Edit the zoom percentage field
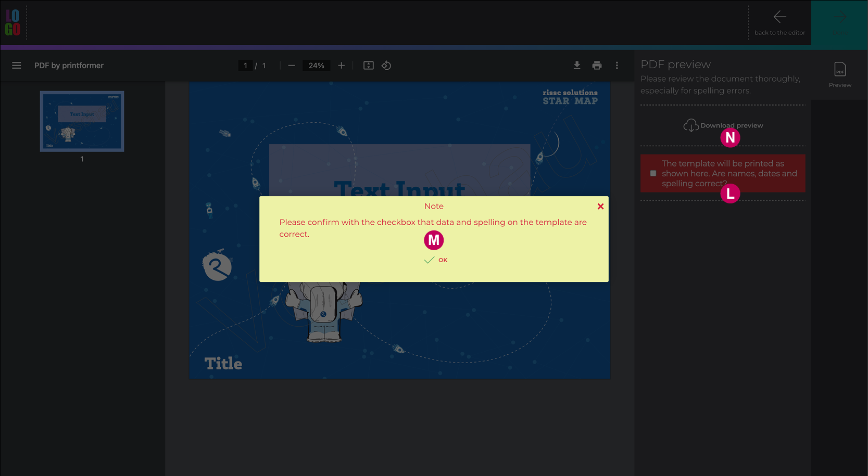This screenshot has height=476, width=868. (316, 65)
